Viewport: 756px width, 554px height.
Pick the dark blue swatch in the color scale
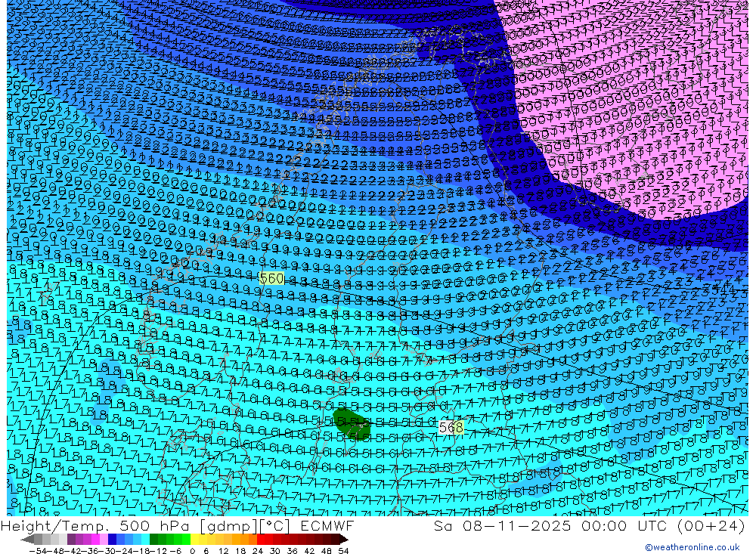[112, 540]
